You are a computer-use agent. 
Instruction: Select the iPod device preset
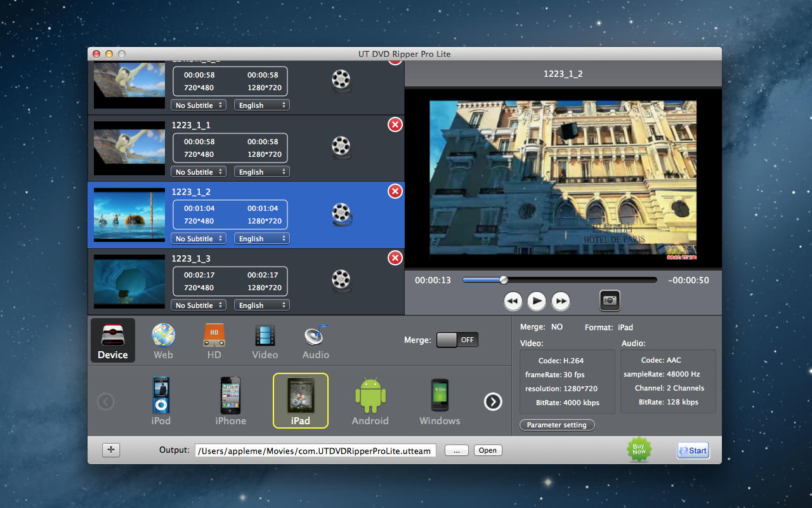click(x=160, y=401)
